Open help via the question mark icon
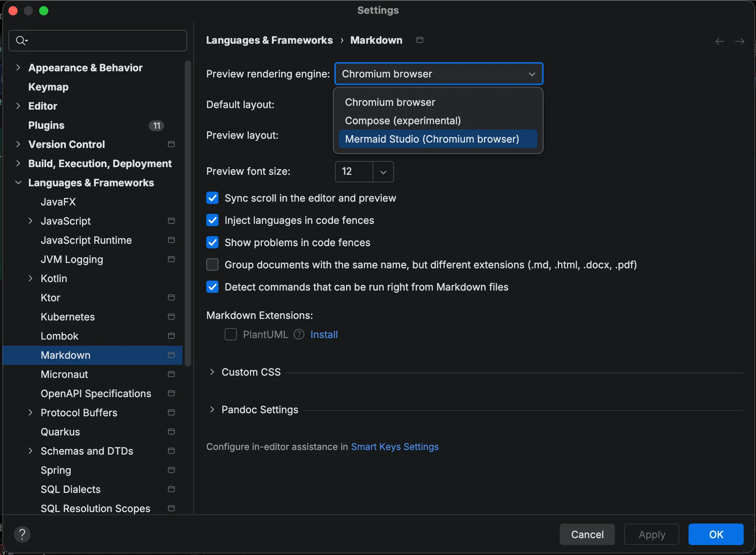The height and width of the screenshot is (555, 756). pos(22,534)
